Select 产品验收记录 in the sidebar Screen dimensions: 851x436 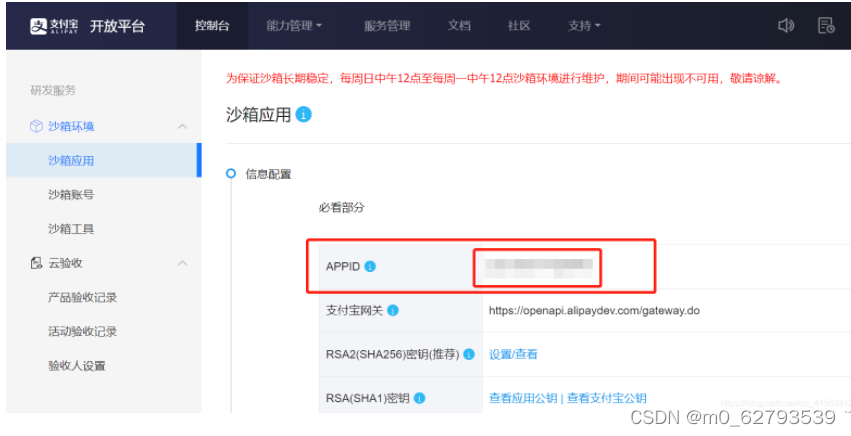point(83,298)
